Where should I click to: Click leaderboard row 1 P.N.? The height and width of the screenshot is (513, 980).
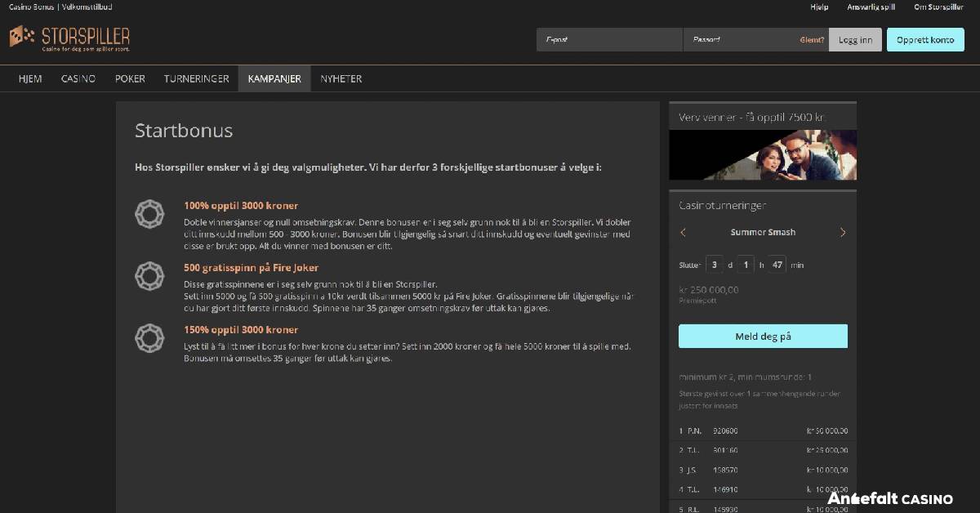pos(763,430)
